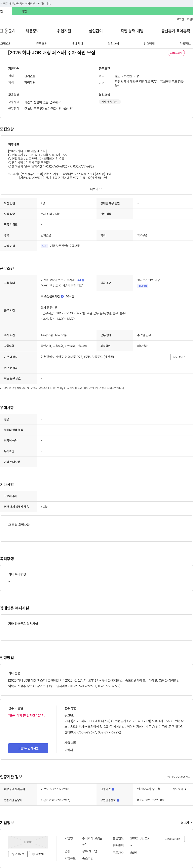The image size is (193, 868).
Task: Jump to the 기업정보 section tab
Action: [x=185, y=44]
